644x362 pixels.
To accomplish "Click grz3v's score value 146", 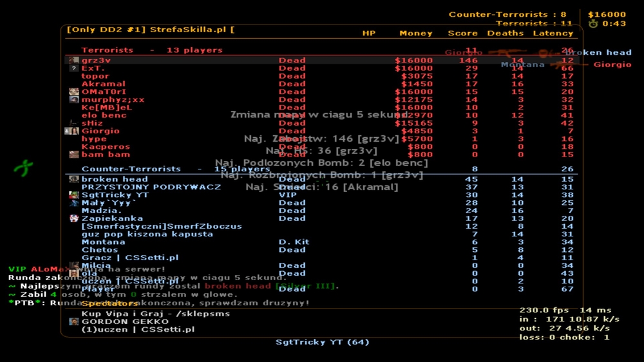I will [x=468, y=61].
